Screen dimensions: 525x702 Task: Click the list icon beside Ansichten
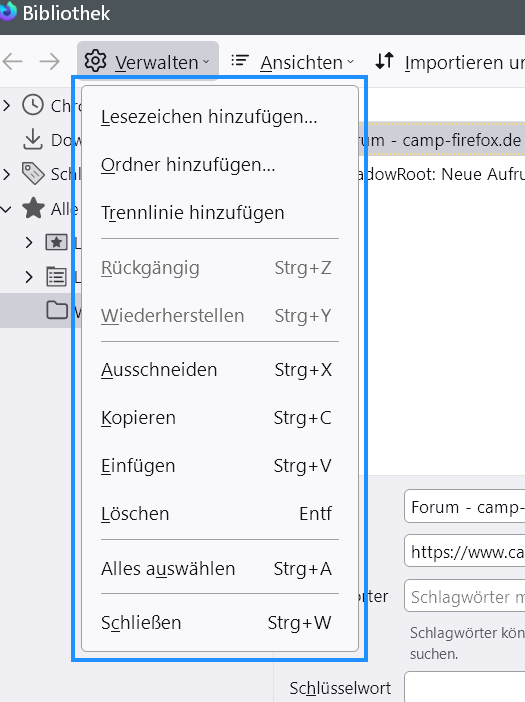pyautogui.click(x=240, y=60)
